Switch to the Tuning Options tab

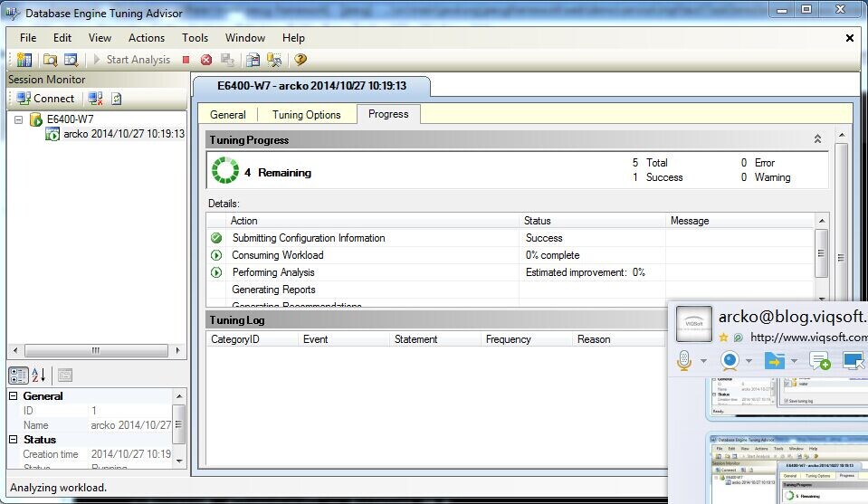click(306, 115)
